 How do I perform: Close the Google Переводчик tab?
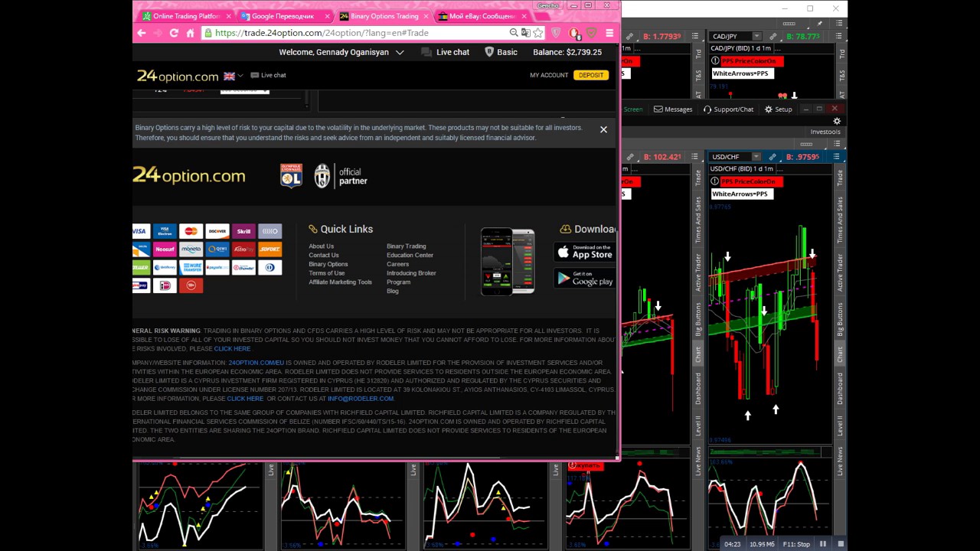[x=328, y=16]
